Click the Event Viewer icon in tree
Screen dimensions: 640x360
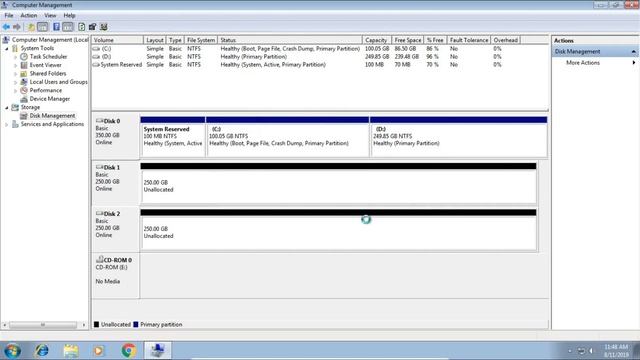click(x=24, y=65)
